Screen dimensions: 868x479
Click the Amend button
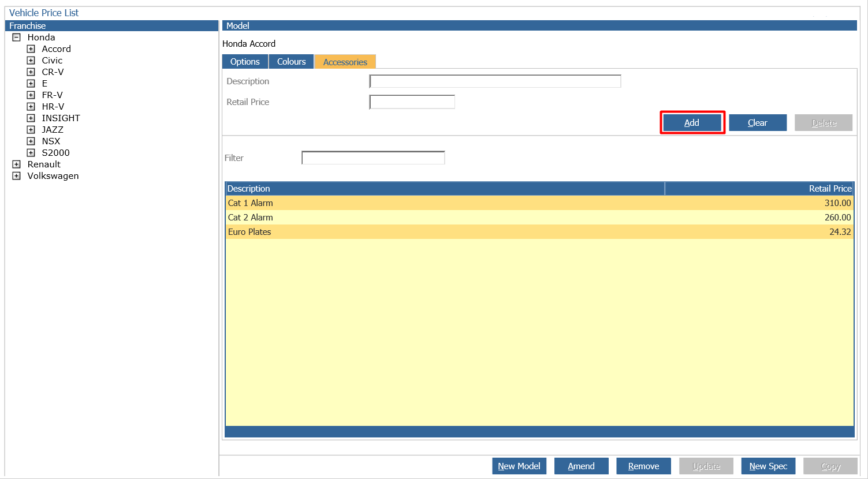pyautogui.click(x=581, y=466)
